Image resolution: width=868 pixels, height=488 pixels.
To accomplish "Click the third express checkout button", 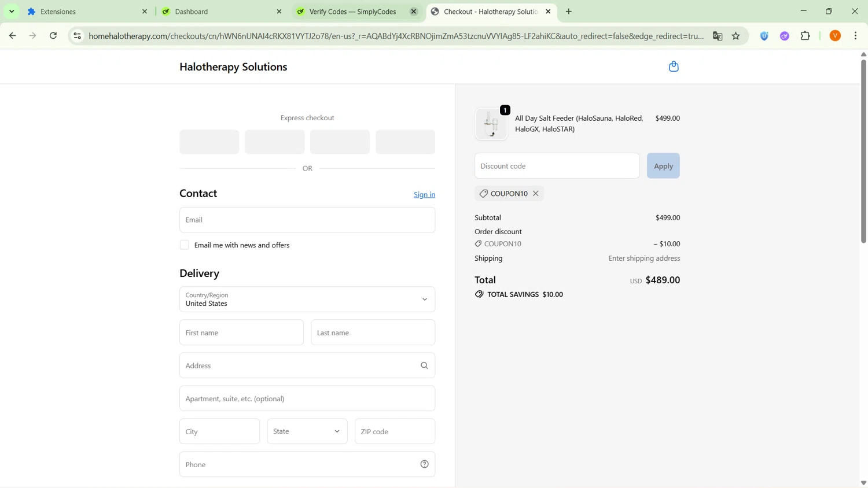I will pos(340,142).
